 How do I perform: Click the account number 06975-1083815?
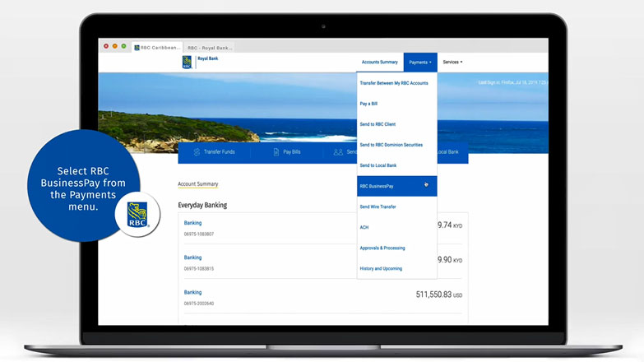point(199,269)
